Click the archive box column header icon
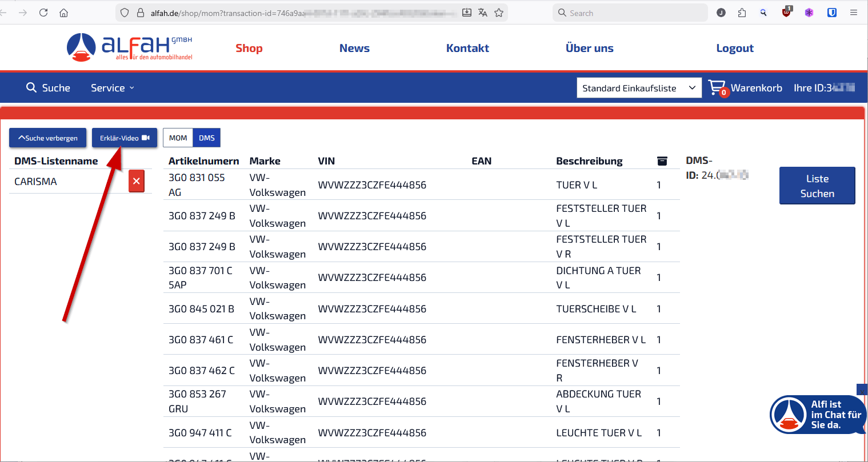This screenshot has width=868, height=462. pos(662,161)
